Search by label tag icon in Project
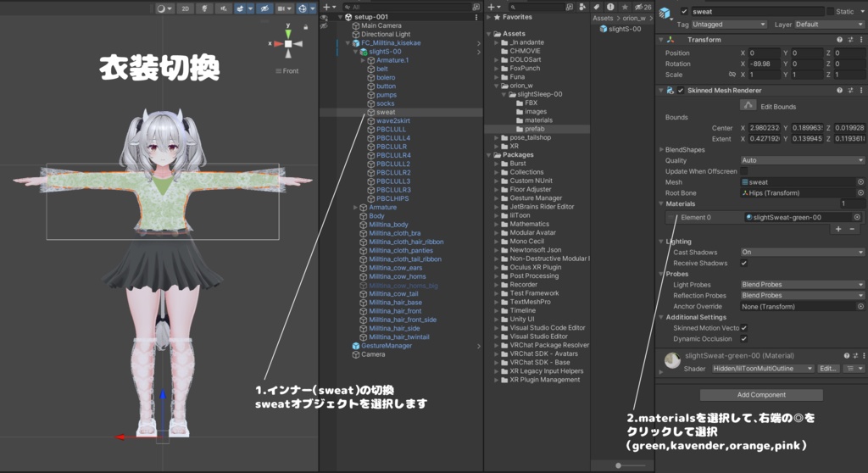 [x=597, y=7]
